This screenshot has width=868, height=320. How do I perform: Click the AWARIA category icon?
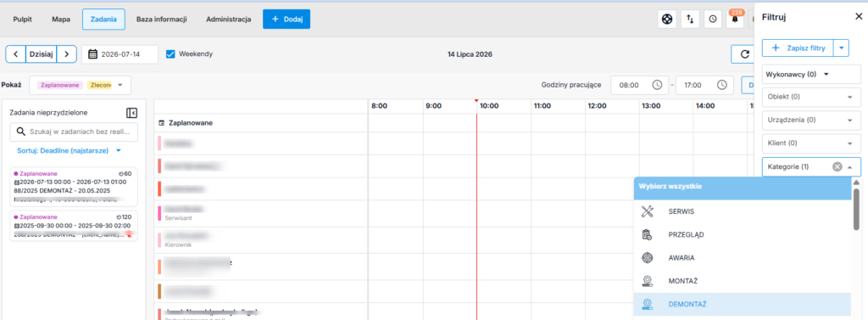pyautogui.click(x=647, y=258)
